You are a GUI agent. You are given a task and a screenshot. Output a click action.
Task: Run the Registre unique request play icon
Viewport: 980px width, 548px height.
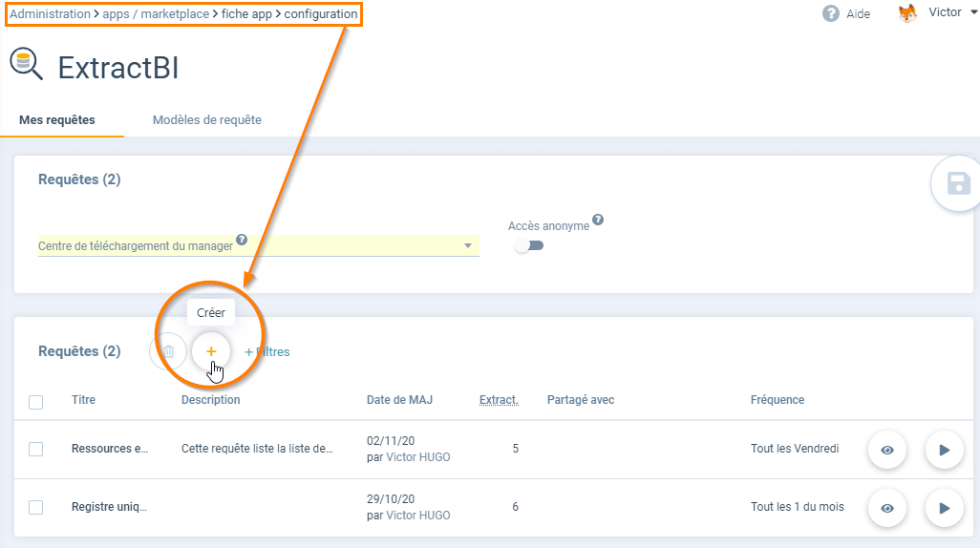tap(944, 508)
